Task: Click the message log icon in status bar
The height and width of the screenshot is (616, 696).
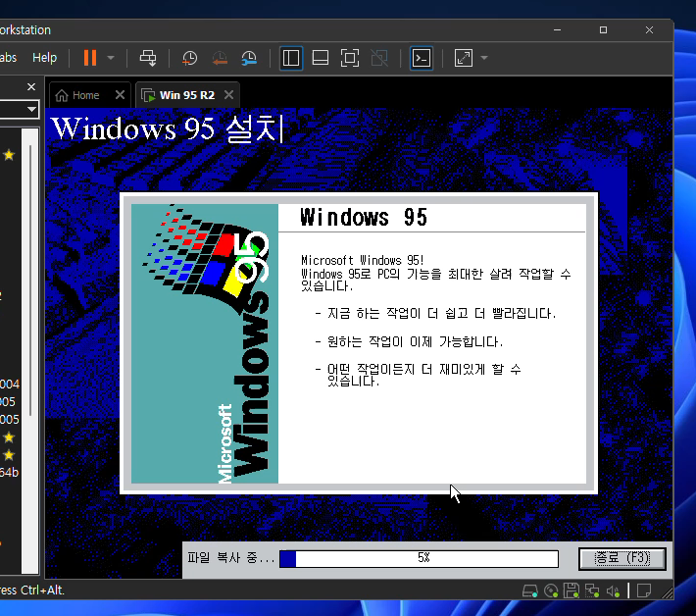Action: [644, 590]
